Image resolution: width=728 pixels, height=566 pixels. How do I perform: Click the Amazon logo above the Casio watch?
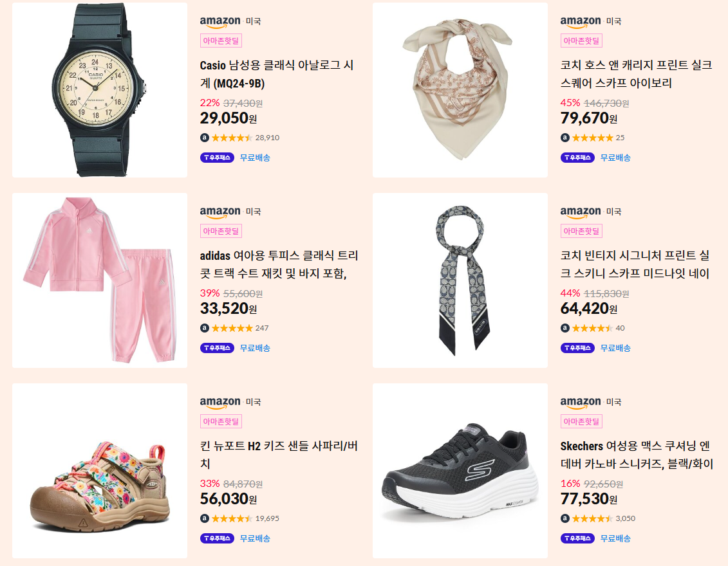(220, 22)
